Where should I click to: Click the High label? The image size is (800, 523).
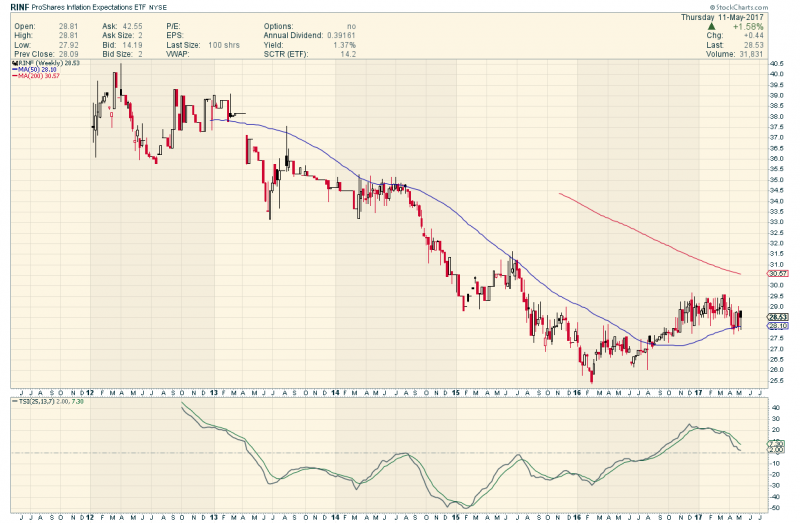[23, 35]
